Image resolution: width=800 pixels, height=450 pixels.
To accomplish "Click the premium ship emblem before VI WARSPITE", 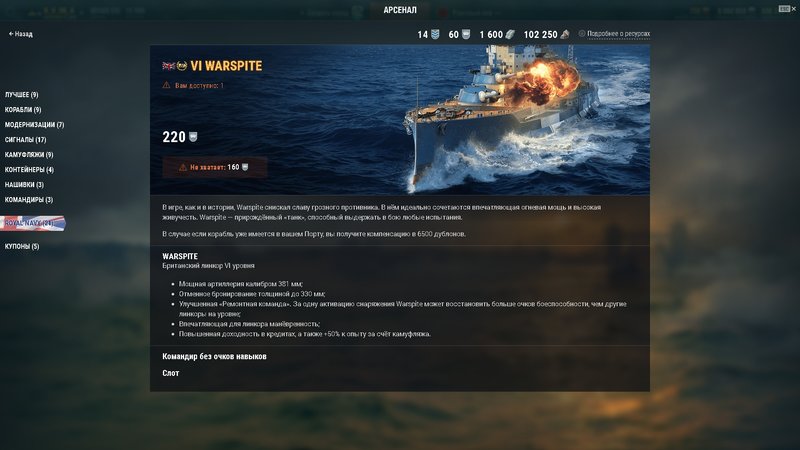I will 182,66.
